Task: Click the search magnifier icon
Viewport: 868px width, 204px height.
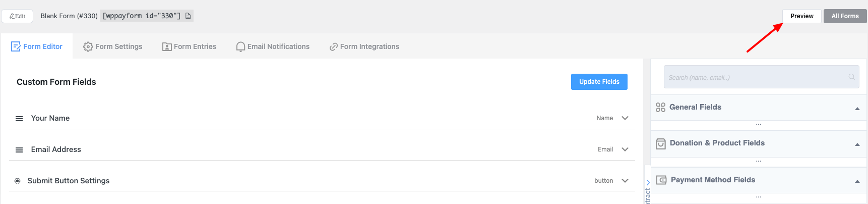Action: [851, 77]
